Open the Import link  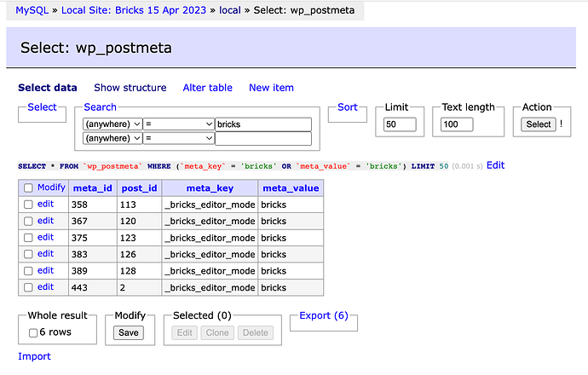pos(34,356)
